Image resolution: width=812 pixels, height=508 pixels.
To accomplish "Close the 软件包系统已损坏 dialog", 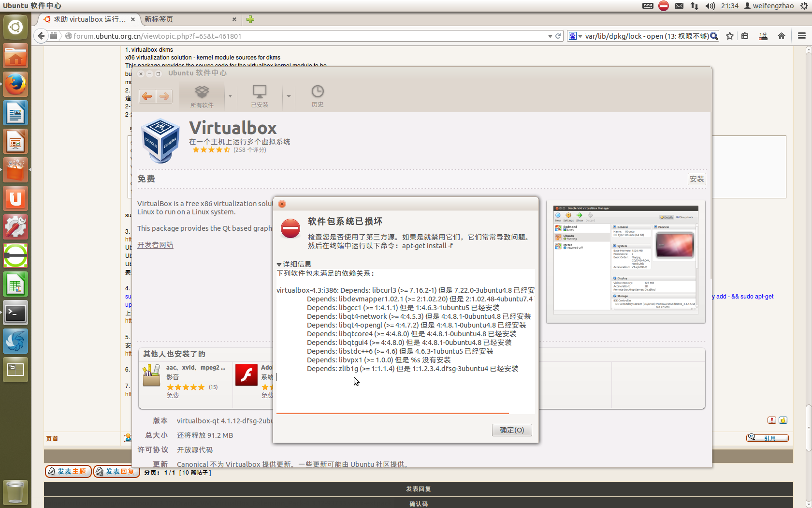I will [282, 204].
